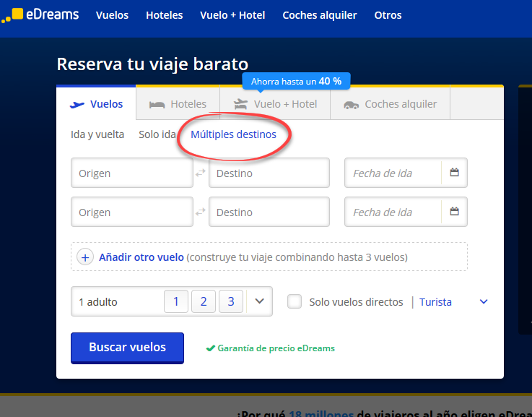
Task: Click the Buscar vuelos button
Action: tap(127, 348)
